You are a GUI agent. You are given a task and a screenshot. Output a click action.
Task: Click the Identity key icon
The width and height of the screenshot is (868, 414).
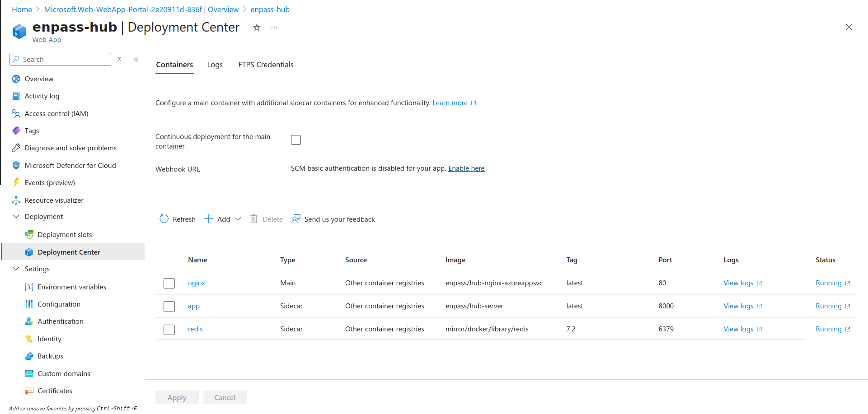tap(29, 339)
